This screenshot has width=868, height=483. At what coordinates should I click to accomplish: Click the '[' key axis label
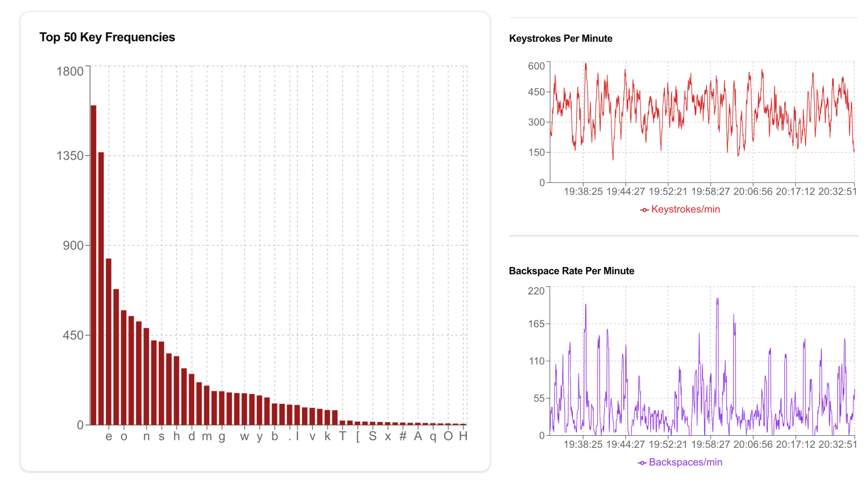click(357, 436)
